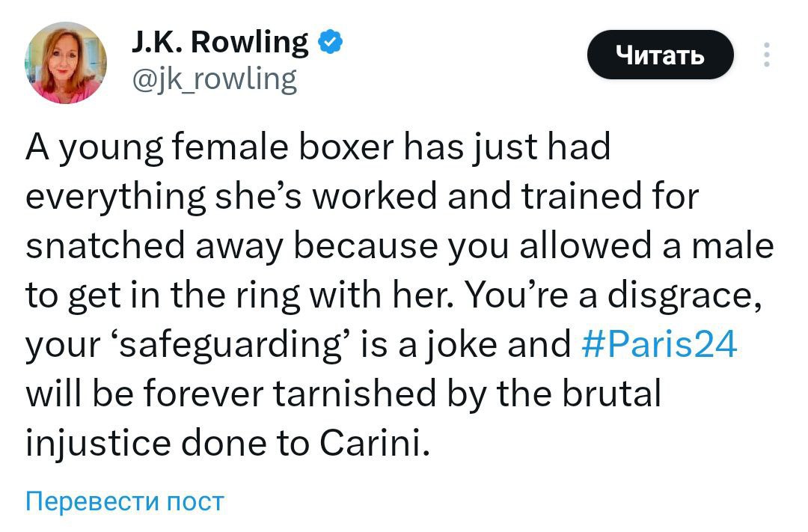Click the @jk_rowling handle
Image resolution: width=808 pixels, height=532 pixels.
point(213,78)
